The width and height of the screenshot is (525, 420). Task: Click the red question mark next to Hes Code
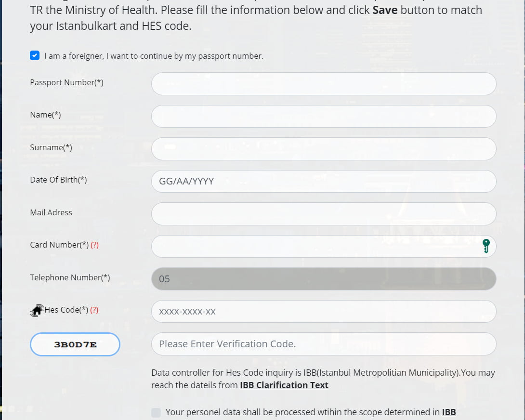[x=94, y=310]
